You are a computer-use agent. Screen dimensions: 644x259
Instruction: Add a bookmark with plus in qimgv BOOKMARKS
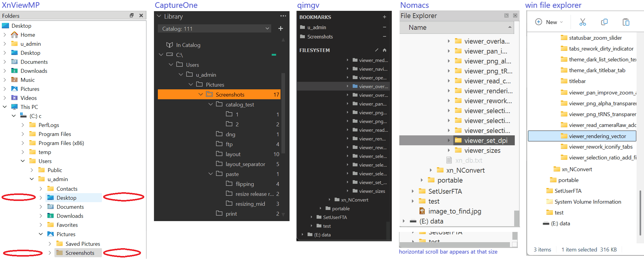pos(384,17)
